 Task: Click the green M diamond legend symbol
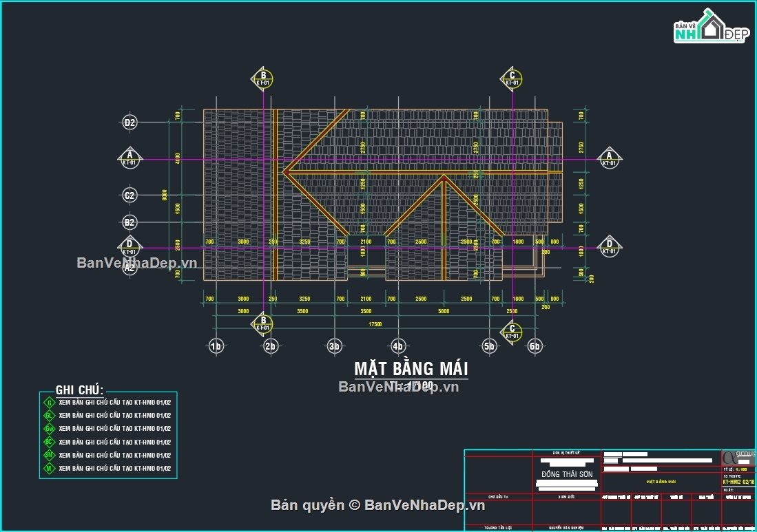[x=49, y=469]
